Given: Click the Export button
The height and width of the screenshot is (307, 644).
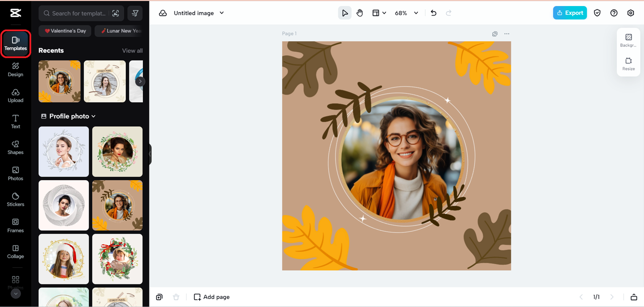Looking at the screenshot, I should 570,13.
